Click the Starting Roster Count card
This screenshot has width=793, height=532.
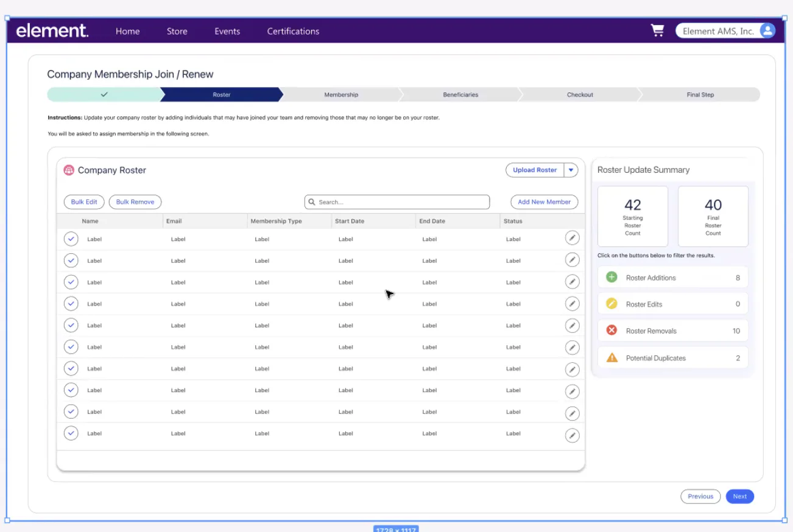tap(633, 216)
